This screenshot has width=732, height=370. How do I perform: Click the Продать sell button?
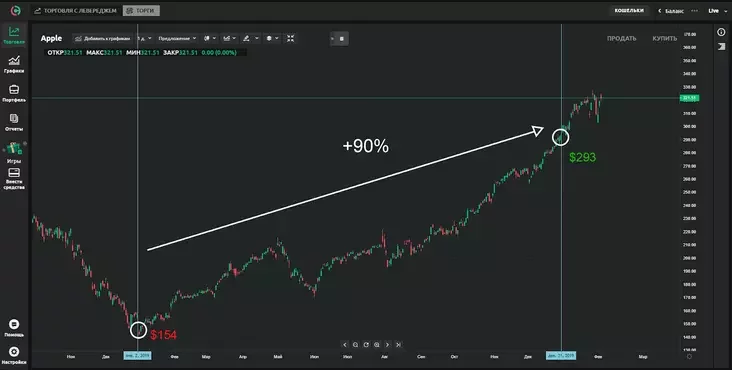pyautogui.click(x=621, y=38)
